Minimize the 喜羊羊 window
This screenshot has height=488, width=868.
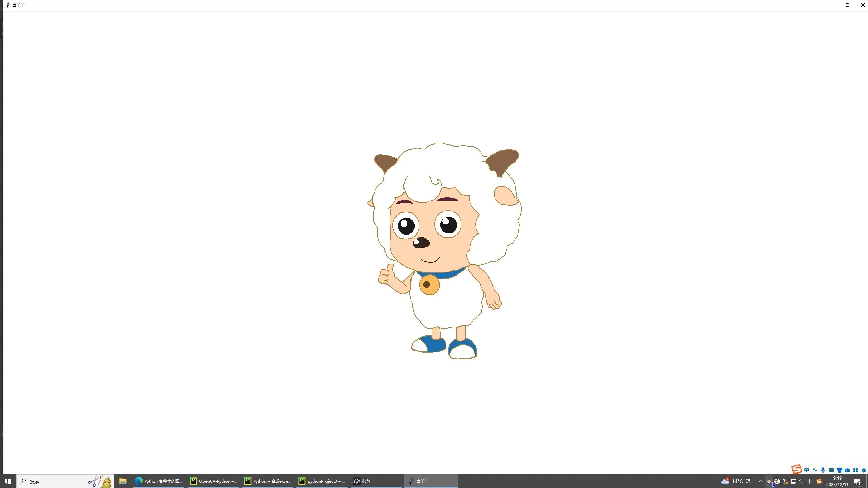(832, 5)
